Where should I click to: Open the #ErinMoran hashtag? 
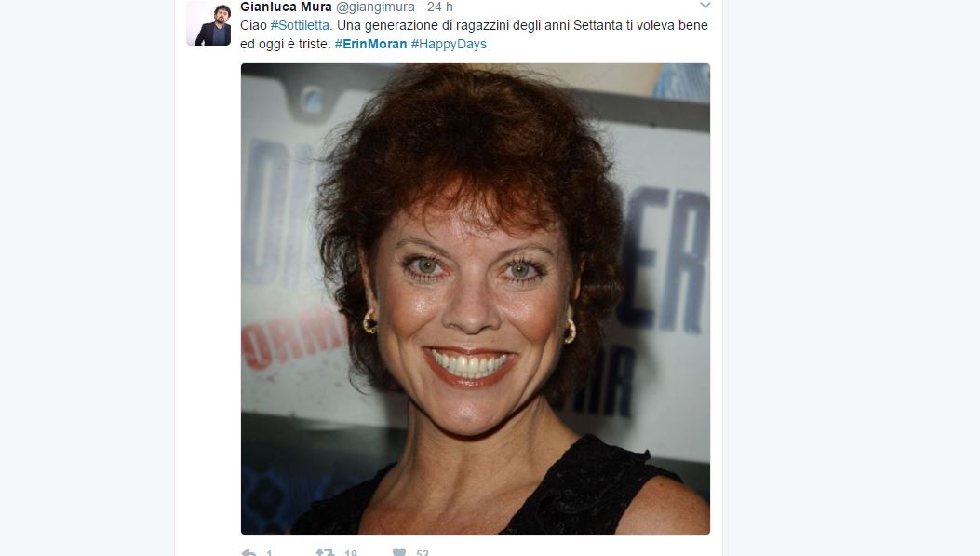click(x=370, y=45)
